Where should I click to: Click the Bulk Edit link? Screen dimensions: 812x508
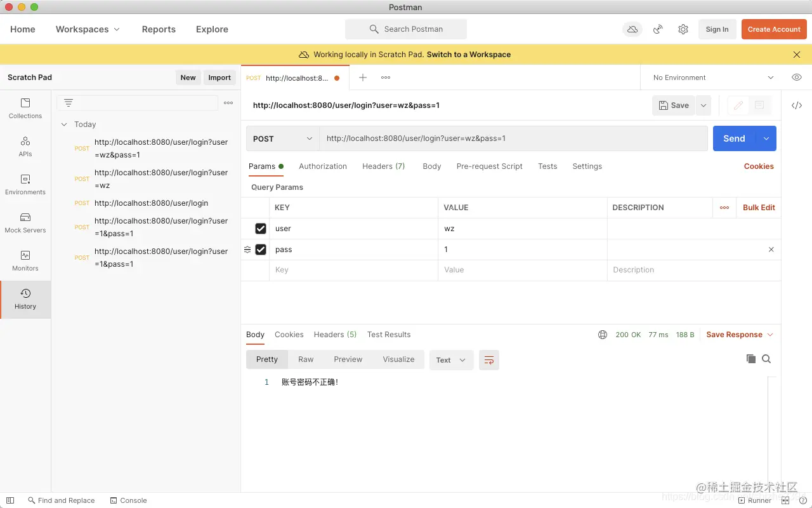[x=759, y=208]
